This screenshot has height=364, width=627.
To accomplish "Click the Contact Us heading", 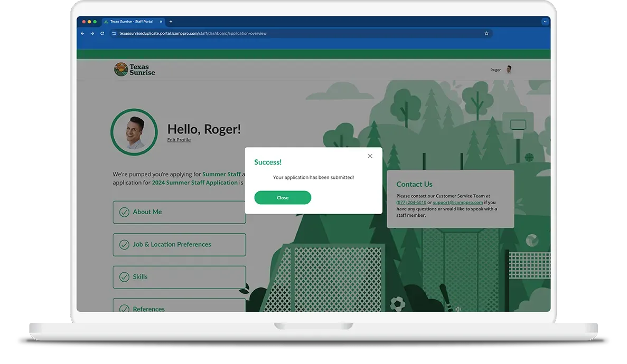I will [414, 184].
